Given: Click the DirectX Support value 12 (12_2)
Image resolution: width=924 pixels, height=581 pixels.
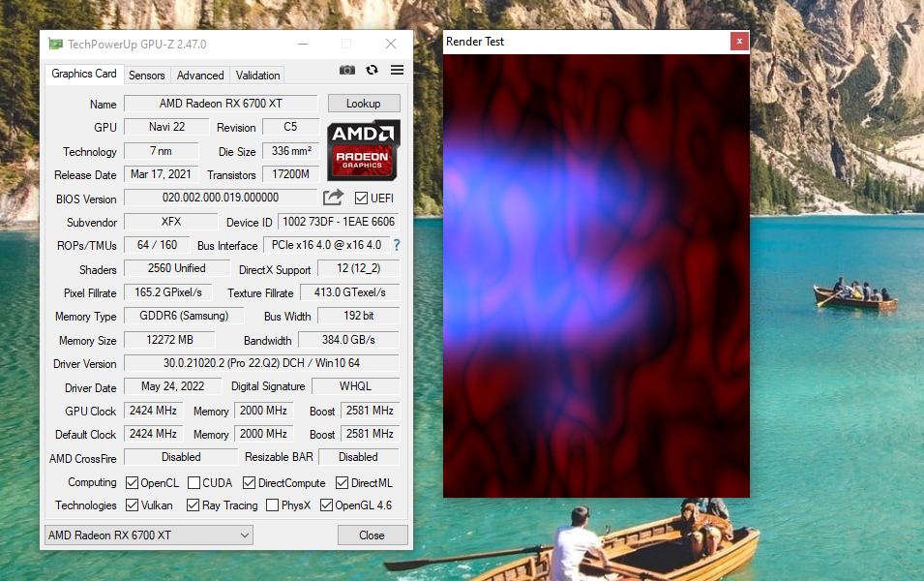Looking at the screenshot, I should tap(358, 268).
